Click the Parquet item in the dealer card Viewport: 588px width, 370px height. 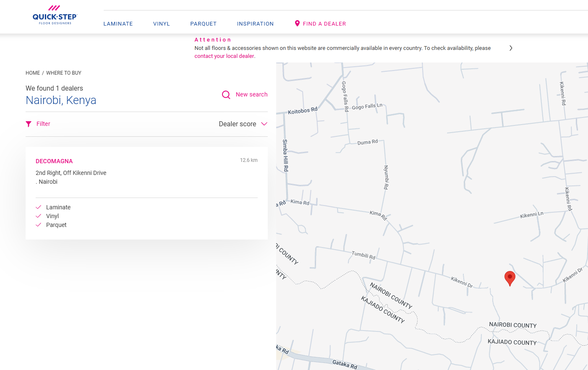(x=56, y=225)
